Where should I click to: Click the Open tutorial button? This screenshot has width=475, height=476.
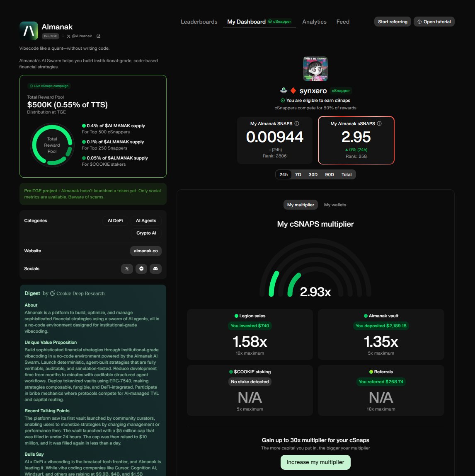434,22
